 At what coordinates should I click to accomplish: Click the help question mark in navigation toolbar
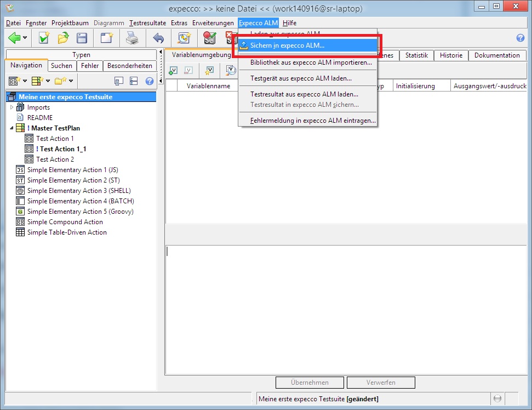[x=150, y=81]
